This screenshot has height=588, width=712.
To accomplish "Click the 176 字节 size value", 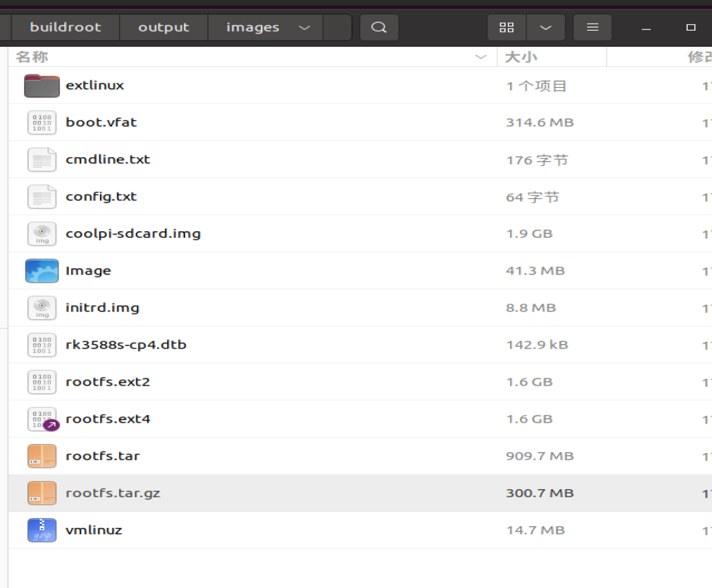I will click(537, 160).
